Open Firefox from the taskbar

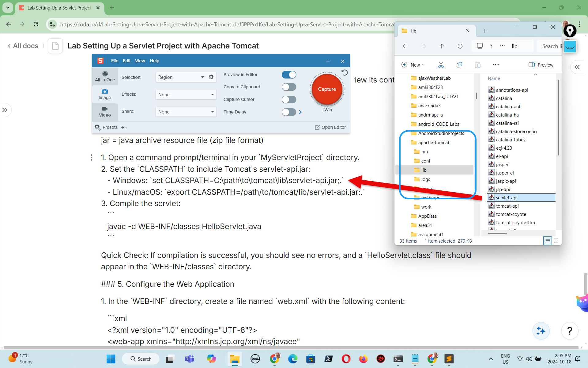point(363,359)
